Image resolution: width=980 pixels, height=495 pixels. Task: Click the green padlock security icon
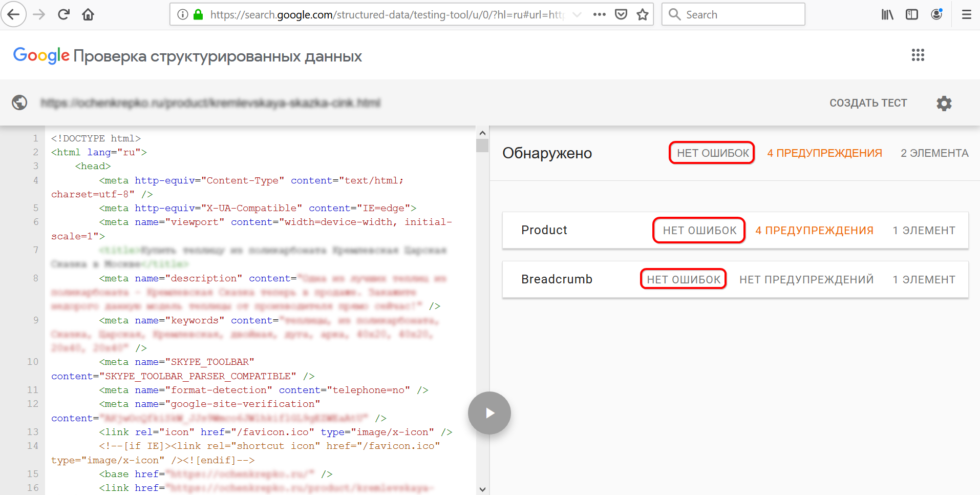[x=198, y=14]
